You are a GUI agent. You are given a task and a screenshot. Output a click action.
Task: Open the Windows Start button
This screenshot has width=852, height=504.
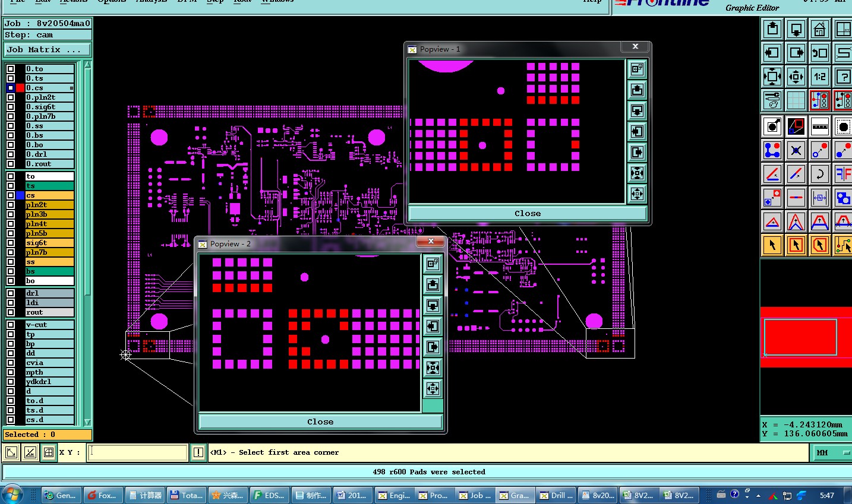tap(12, 495)
